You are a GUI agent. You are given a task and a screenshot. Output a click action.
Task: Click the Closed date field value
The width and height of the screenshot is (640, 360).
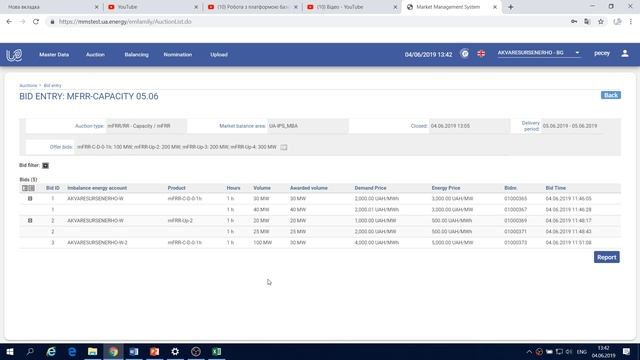[x=469, y=126]
